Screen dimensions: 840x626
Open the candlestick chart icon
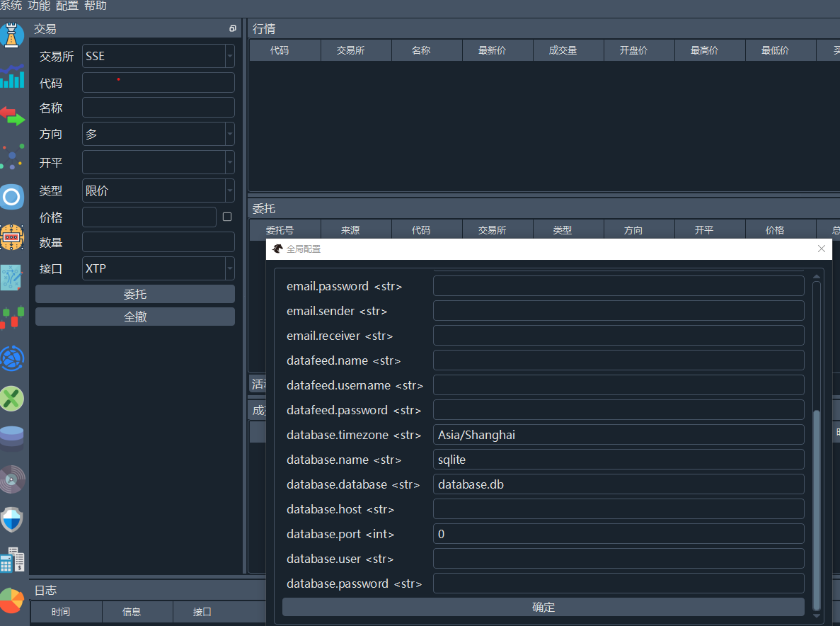click(x=12, y=318)
